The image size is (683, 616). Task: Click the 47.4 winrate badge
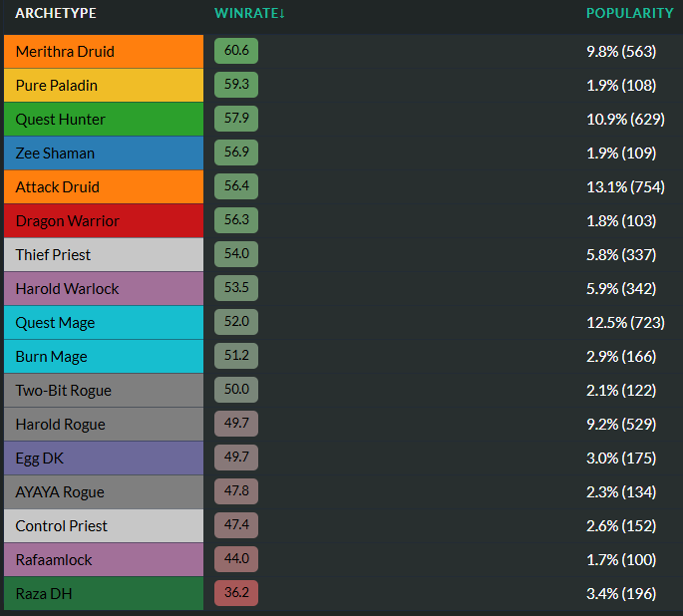(x=236, y=525)
